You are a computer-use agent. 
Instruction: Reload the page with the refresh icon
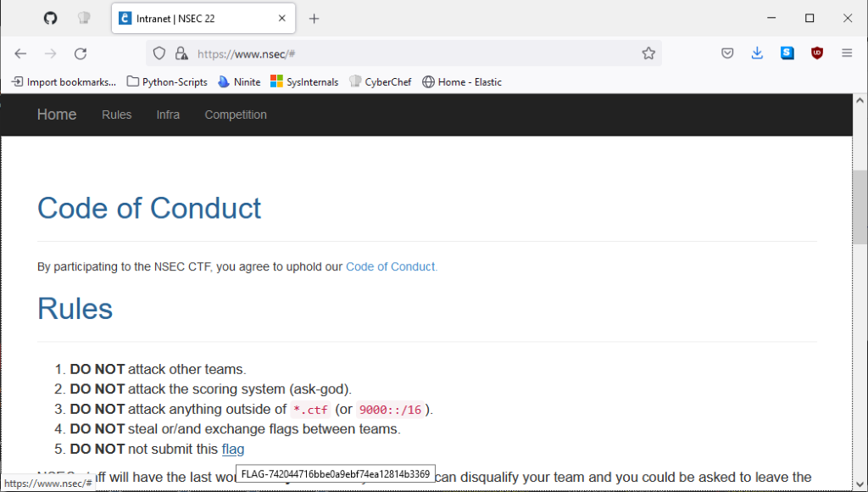(x=81, y=53)
